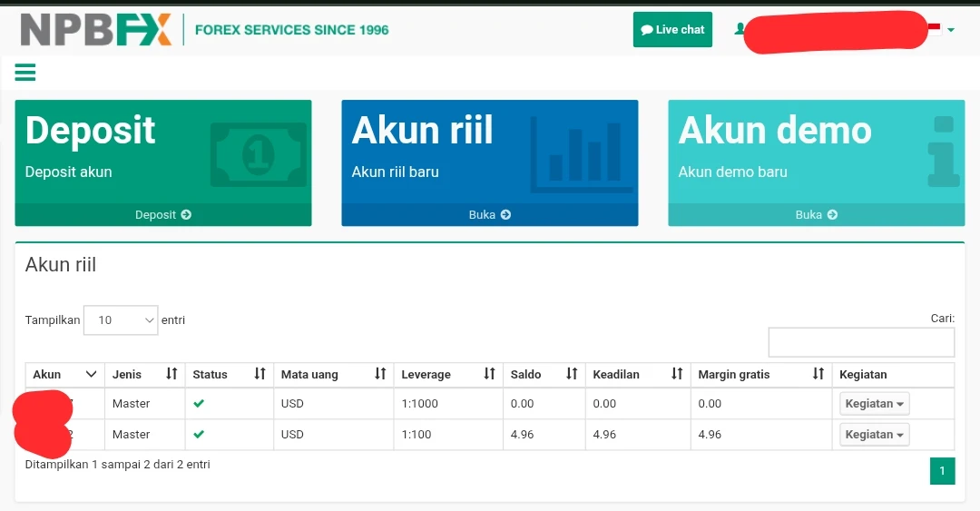Open the Tampilkan entries dropdown
This screenshot has height=511, width=980.
(x=121, y=319)
